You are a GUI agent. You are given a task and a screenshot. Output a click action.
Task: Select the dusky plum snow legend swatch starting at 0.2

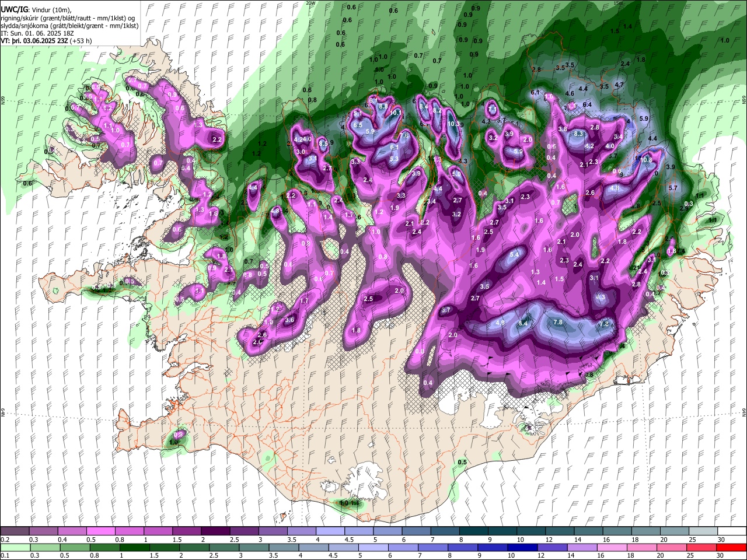point(15,531)
